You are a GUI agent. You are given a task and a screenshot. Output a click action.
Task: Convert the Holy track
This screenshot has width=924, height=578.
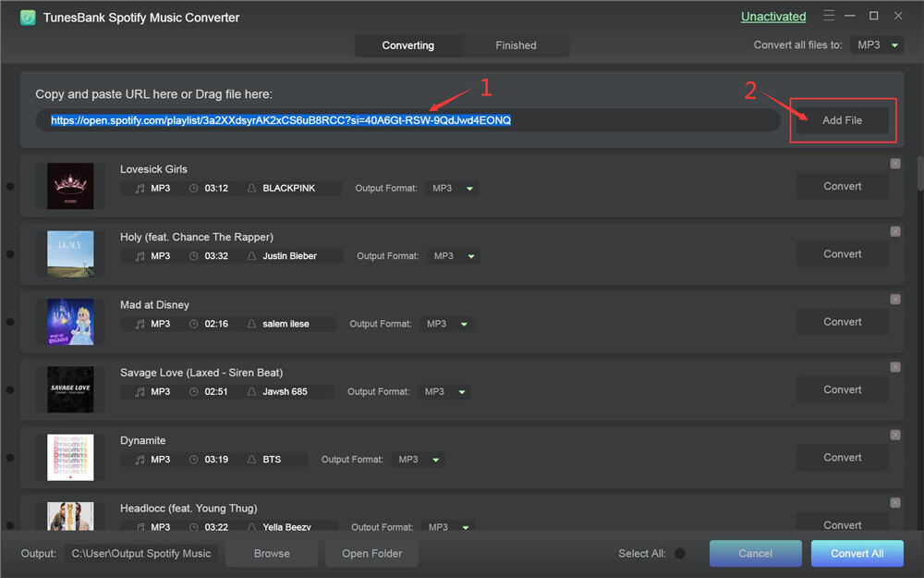coord(842,254)
